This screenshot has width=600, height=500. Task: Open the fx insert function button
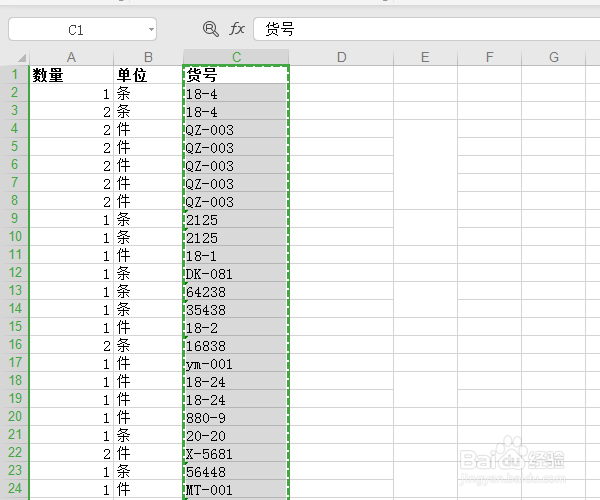(237, 29)
